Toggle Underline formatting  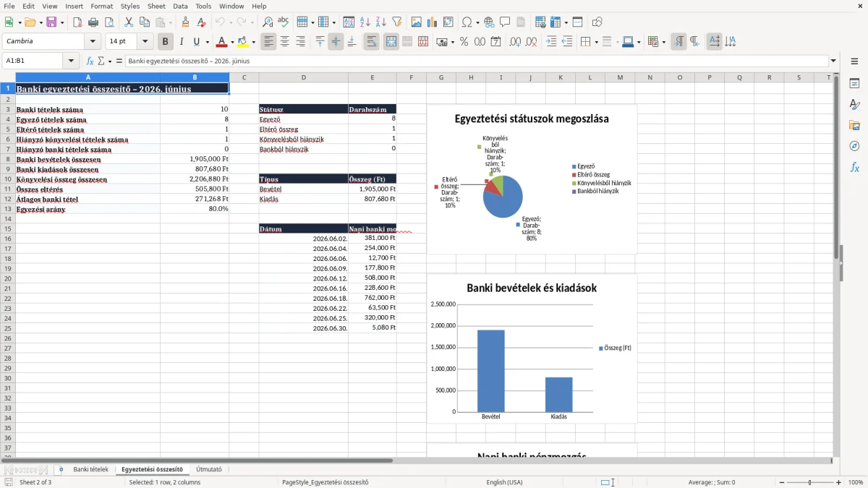pos(196,42)
